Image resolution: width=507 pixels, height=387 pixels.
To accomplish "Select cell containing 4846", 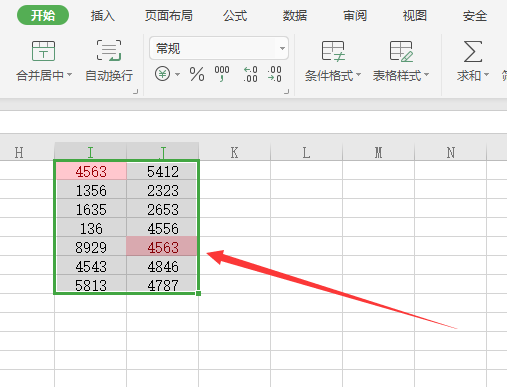I will coord(163,266).
